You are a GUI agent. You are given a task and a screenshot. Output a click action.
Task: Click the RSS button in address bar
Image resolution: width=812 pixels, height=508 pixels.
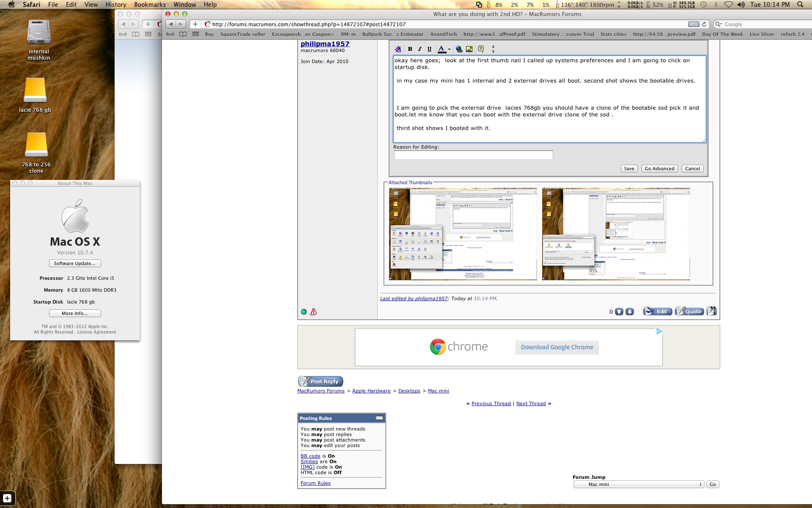[x=694, y=24]
